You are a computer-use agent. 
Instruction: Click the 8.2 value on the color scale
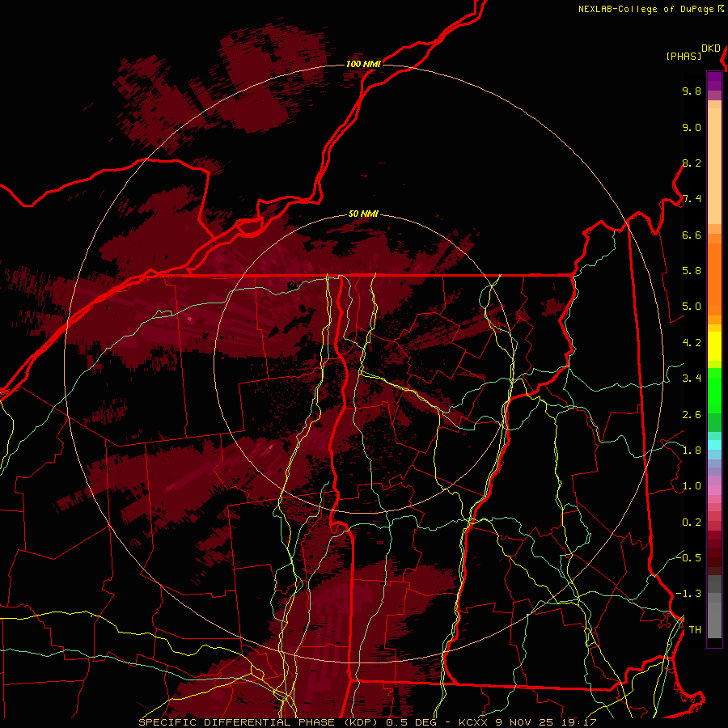692,163
